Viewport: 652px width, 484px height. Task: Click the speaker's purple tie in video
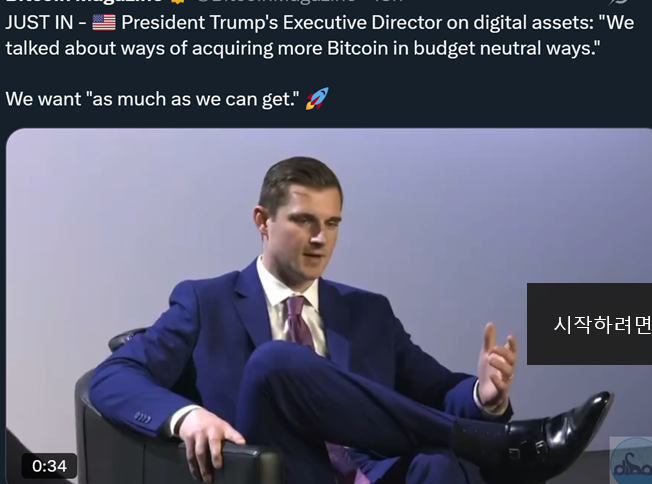pyautogui.click(x=301, y=322)
